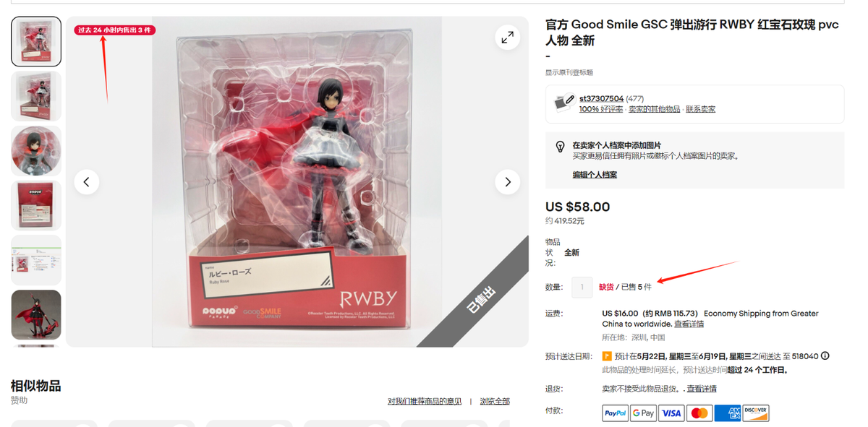Click the Mastercard payment icon
868x427 pixels.
point(699,413)
